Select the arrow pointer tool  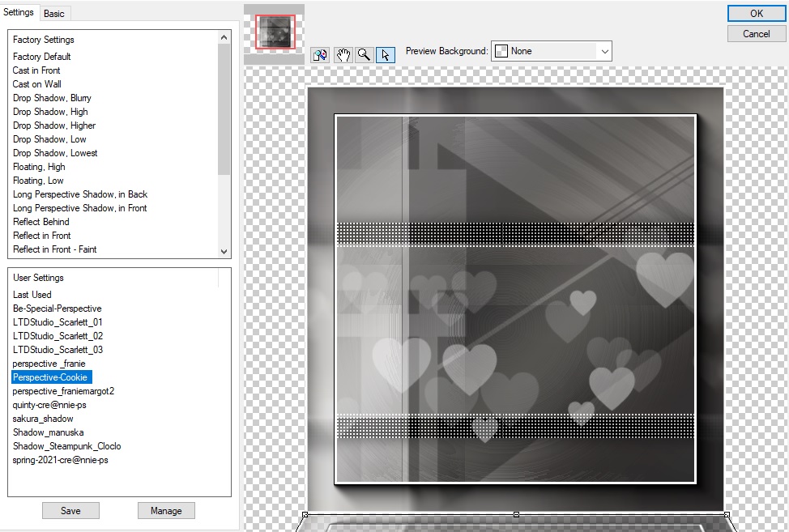tap(386, 54)
